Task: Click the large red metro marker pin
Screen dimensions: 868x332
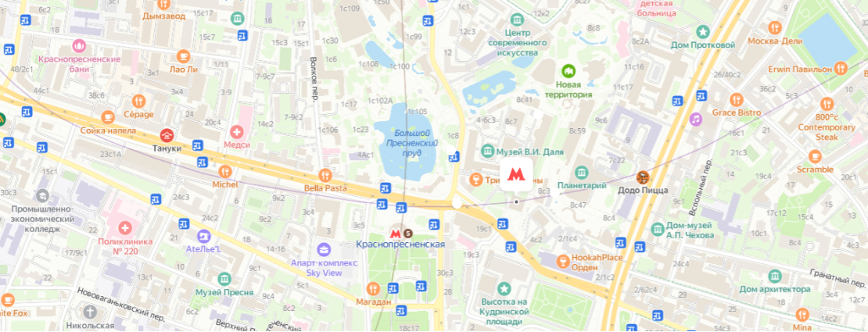Action: tap(516, 175)
